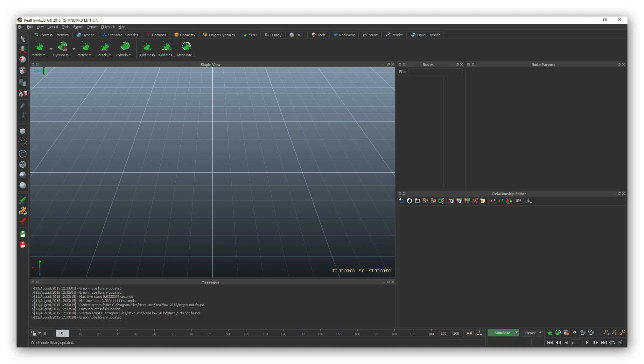Toggle the clapboard video preview icon
This screenshot has height=364, width=644.
pos(620,343)
